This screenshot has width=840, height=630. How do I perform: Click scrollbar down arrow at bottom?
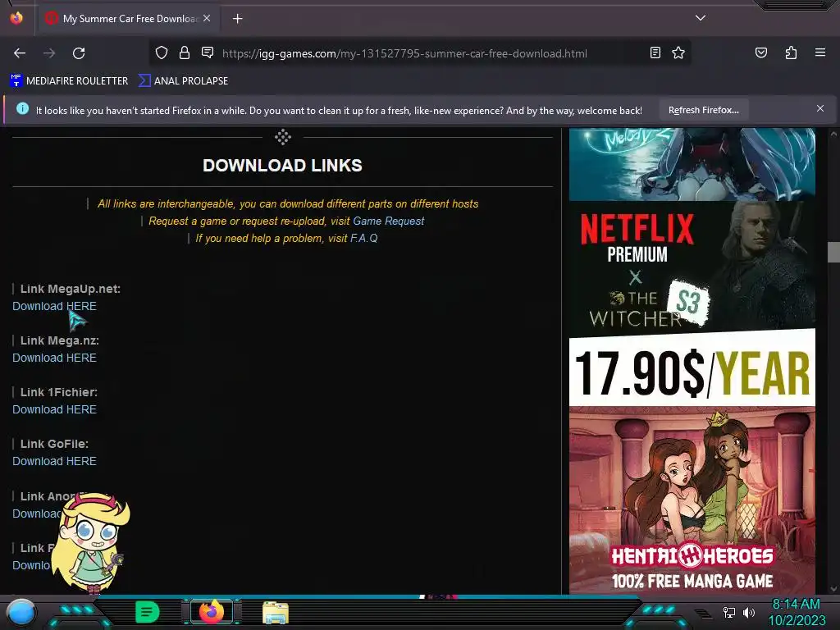point(833,589)
